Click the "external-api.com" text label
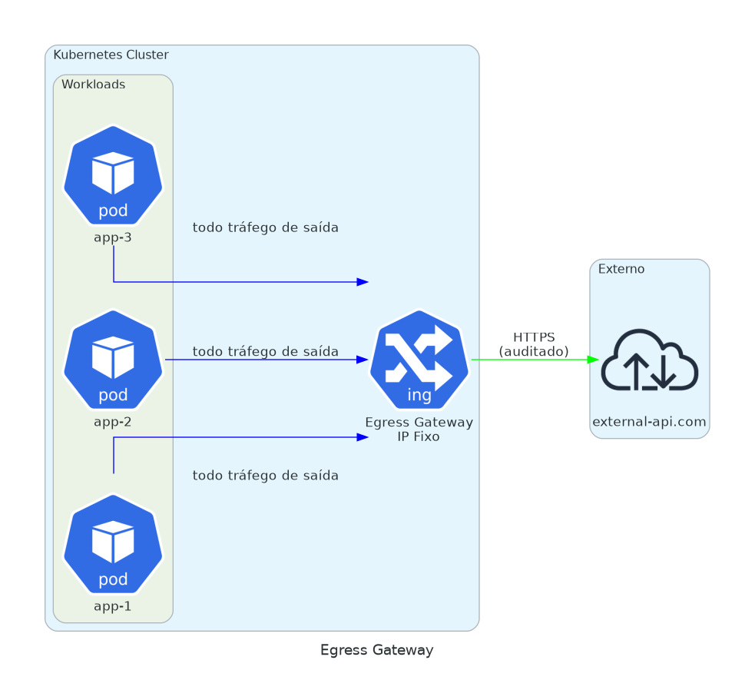The image size is (755, 700). (x=649, y=422)
